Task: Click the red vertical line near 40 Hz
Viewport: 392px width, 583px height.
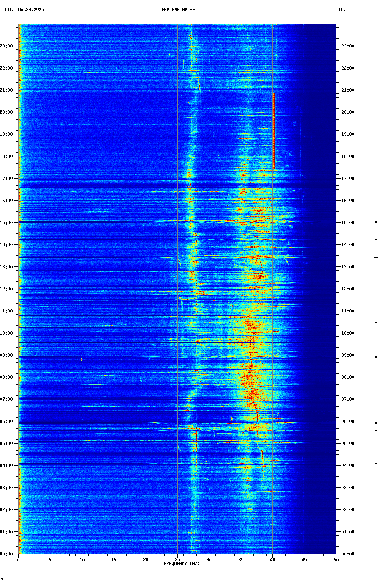Action: (x=274, y=131)
